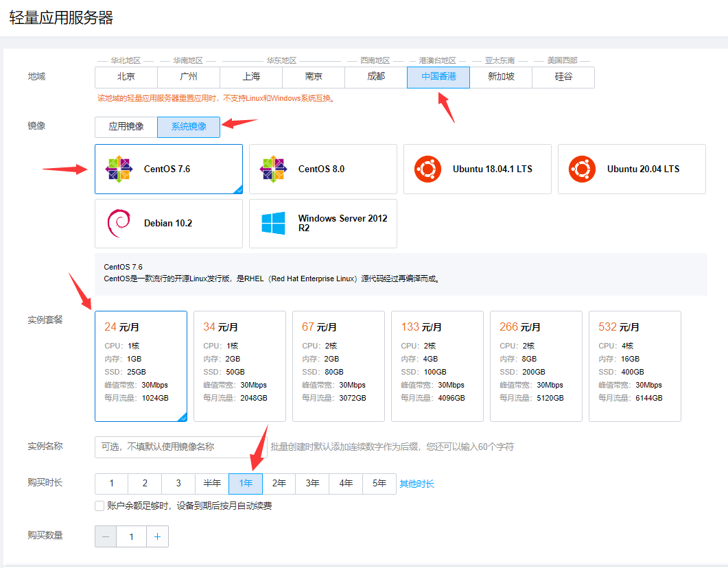
Task: Click the 批量创建时默认添加连续数字 hint text
Action: coord(392,447)
